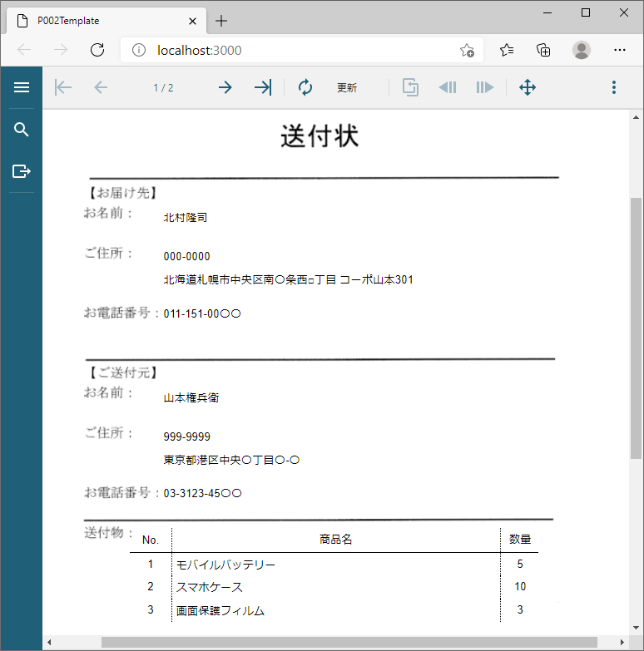Screen dimensions: 644x651
Task: Click the vertical scrollbar up arrow
Action: 637,118
